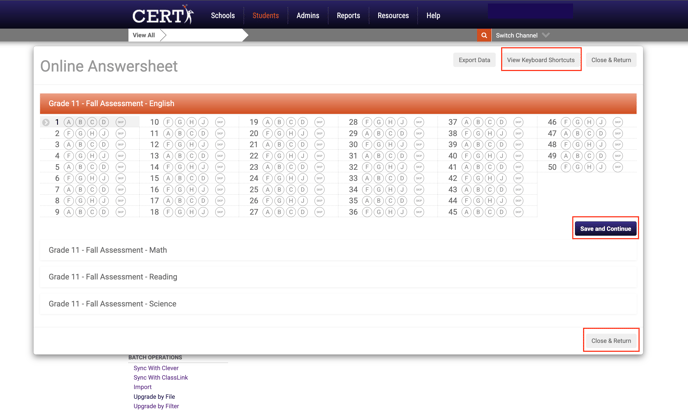Click the View All breadcrumb
Screen dimensions: 688x412
[x=144, y=35]
